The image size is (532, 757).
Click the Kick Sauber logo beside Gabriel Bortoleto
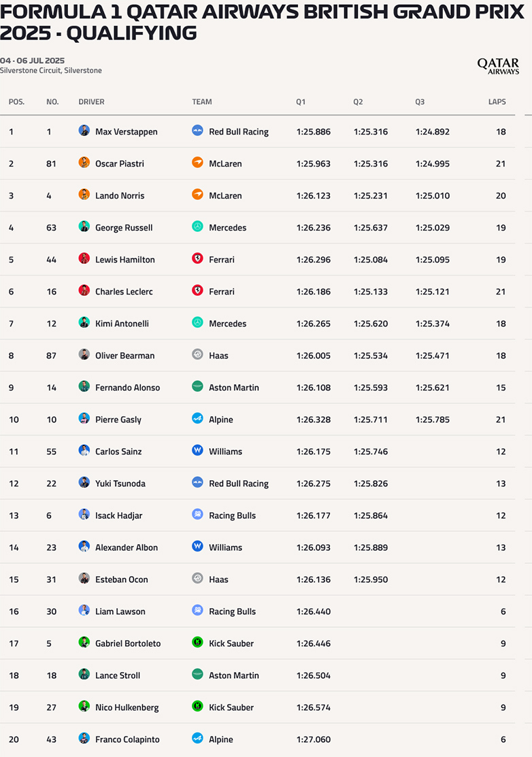point(197,642)
